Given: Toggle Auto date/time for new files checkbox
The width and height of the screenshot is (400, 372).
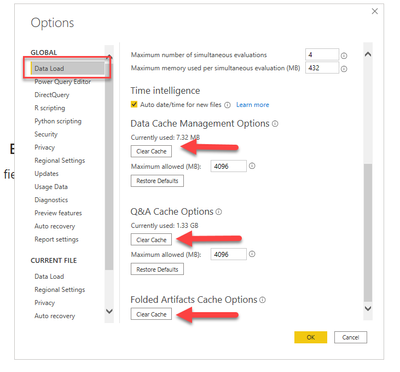Looking at the screenshot, I should [134, 104].
